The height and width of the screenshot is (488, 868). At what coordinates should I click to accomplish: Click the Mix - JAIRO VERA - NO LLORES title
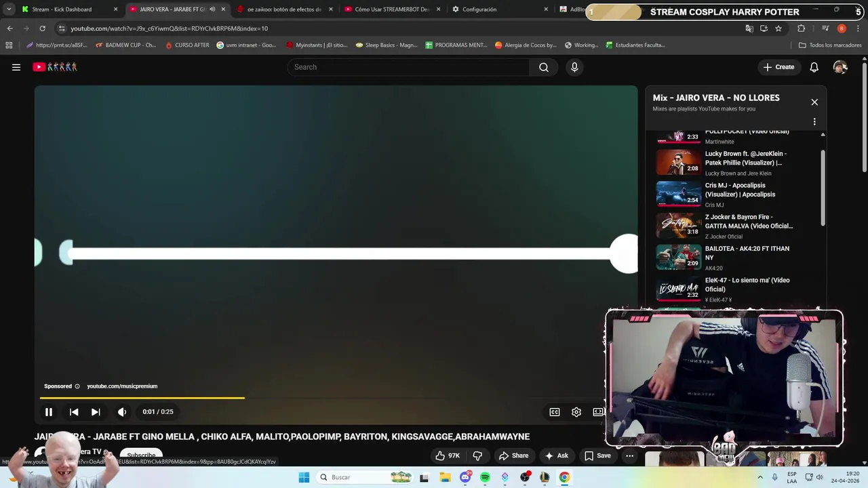coord(716,98)
